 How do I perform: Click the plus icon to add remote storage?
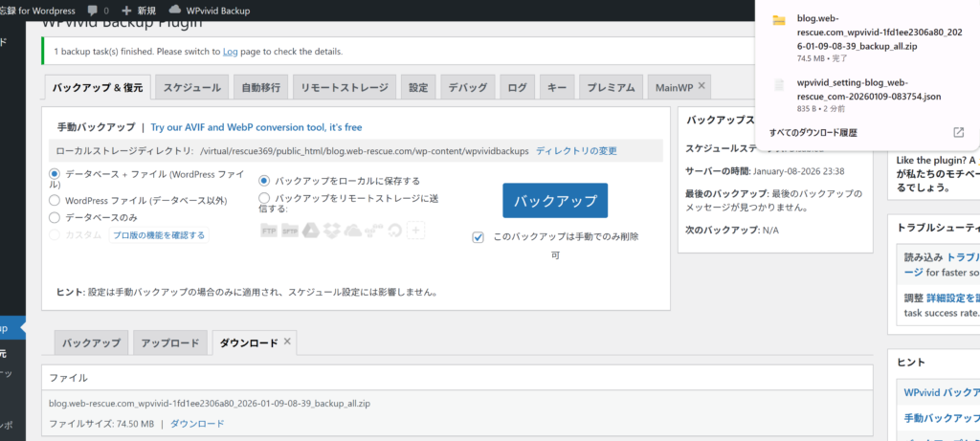coord(415,231)
